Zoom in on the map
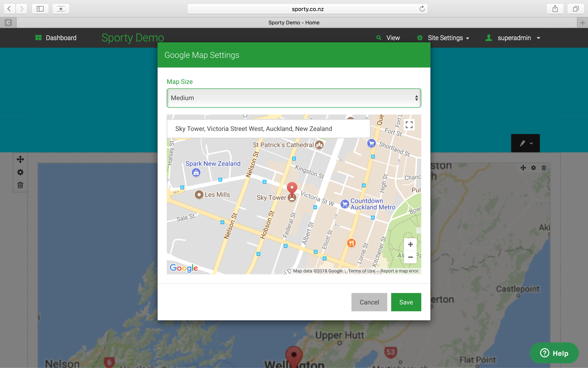The image size is (588, 368). (x=410, y=244)
